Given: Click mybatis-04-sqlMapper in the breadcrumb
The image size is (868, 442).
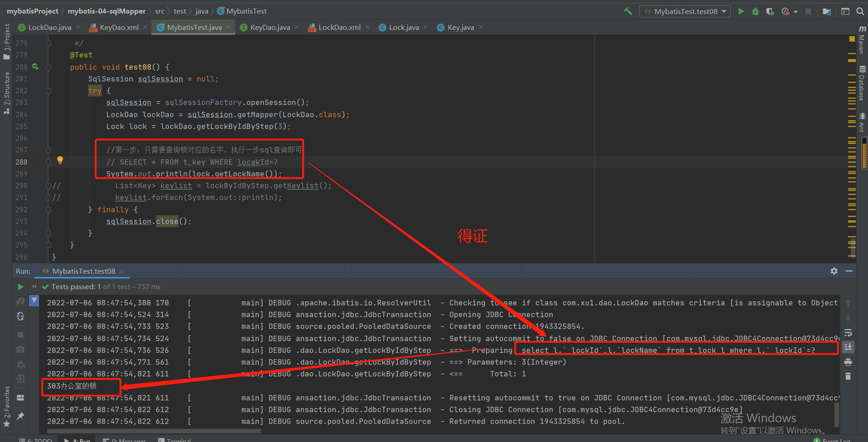Looking at the screenshot, I should pyautogui.click(x=107, y=11).
